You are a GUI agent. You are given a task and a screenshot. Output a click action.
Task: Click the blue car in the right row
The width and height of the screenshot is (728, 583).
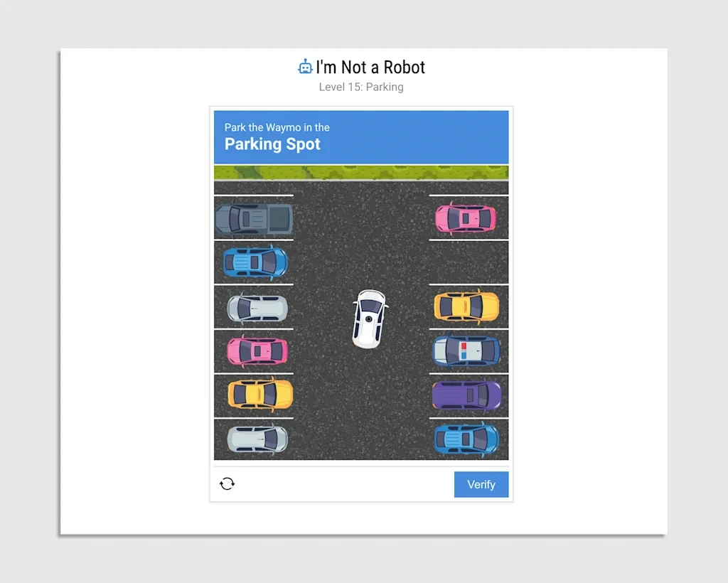pyautogui.click(x=466, y=439)
